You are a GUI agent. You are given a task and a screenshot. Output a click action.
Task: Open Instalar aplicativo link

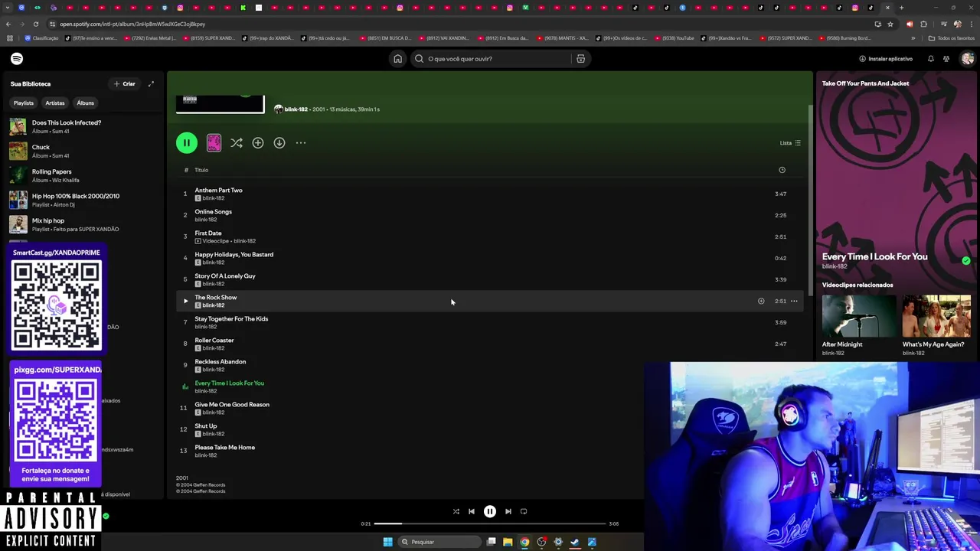pos(886,59)
